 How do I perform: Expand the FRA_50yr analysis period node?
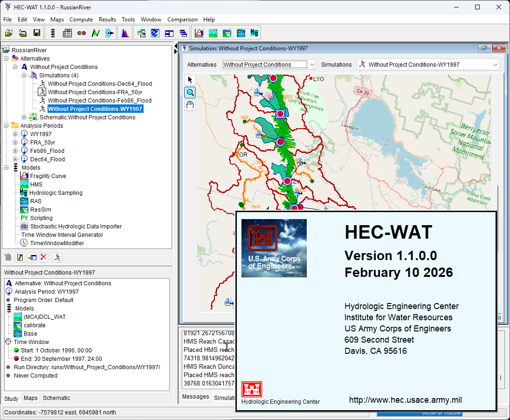(x=15, y=143)
